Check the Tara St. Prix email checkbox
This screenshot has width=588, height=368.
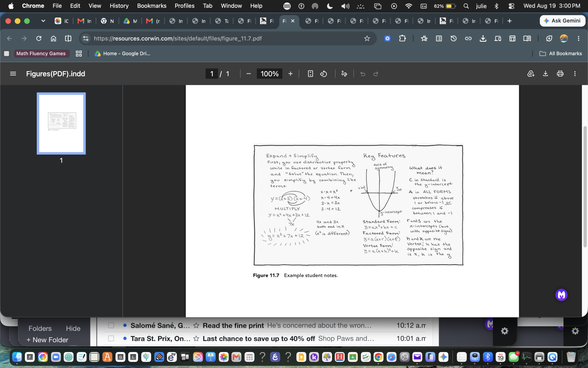pyautogui.click(x=111, y=338)
